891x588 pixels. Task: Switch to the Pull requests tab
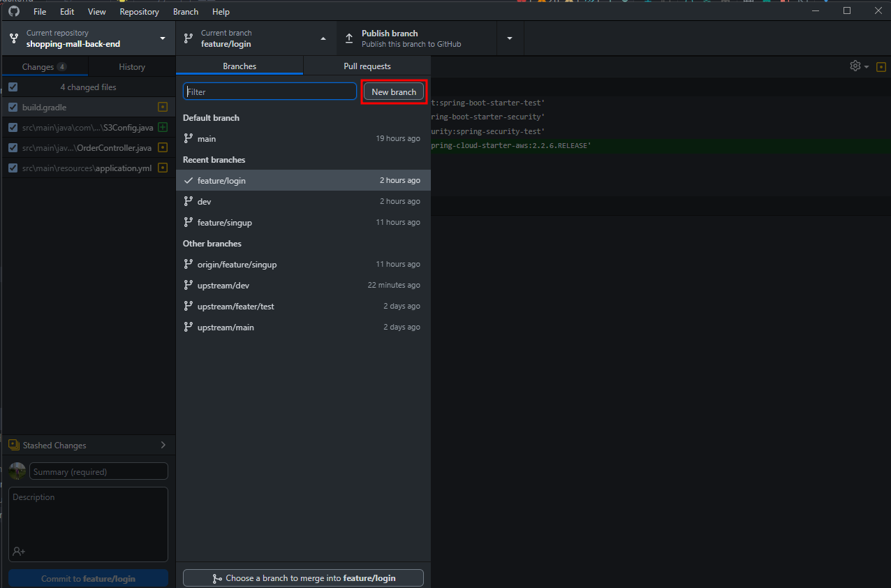(x=367, y=66)
